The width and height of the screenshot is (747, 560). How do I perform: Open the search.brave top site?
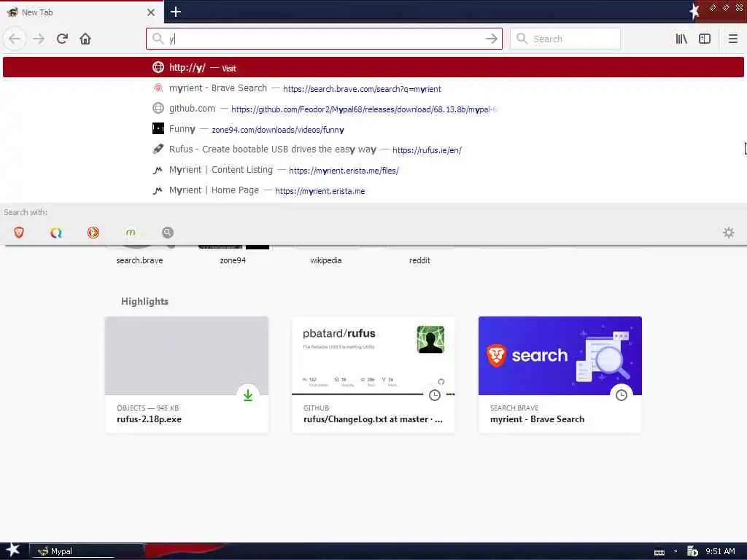139,260
